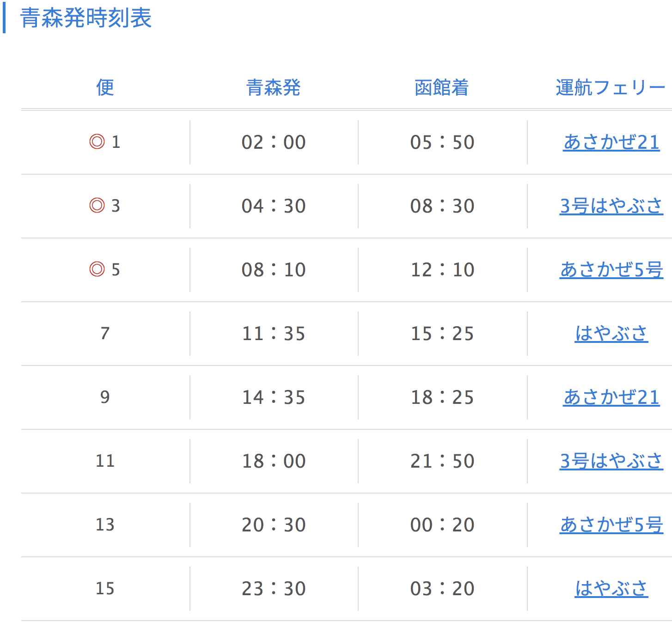Viewport: 672px width, 622px height.
Task: Select arrival time 00 : 20
Action: [442, 525]
